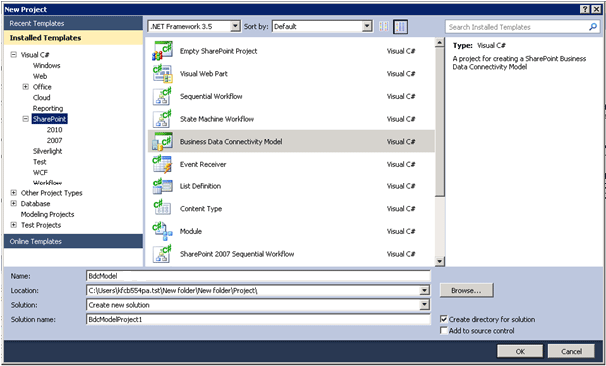Select State Machine Workflow label
This screenshot has width=606, height=366.
(217, 119)
